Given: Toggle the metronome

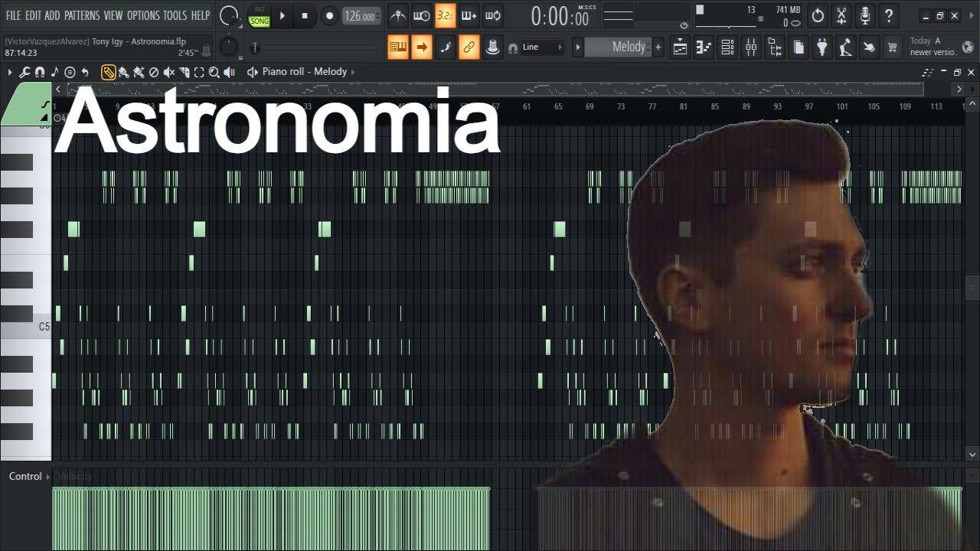Looking at the screenshot, I should (398, 15).
